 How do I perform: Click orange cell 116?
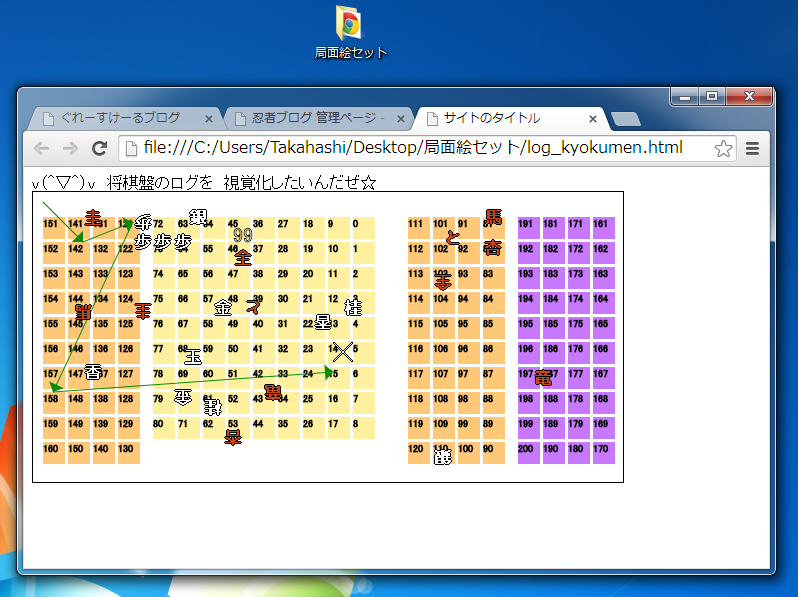pyautogui.click(x=418, y=353)
